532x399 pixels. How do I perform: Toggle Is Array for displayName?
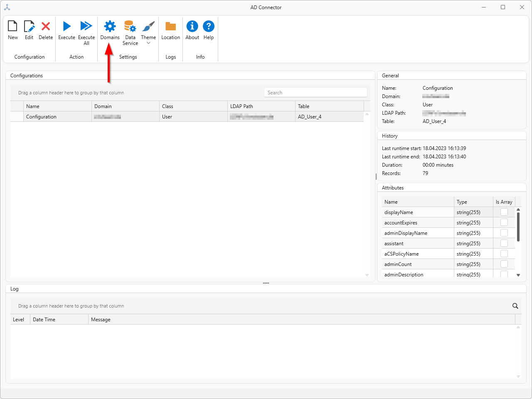(x=504, y=212)
